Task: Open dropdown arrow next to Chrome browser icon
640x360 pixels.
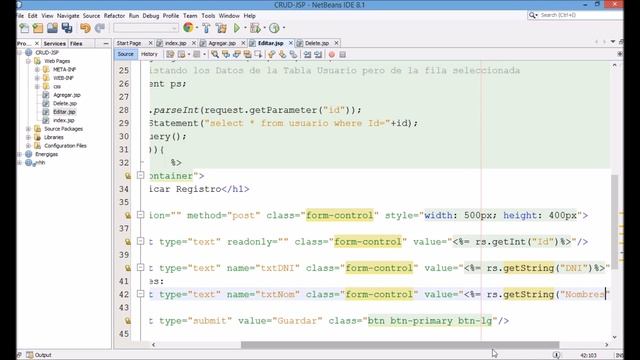Action: [197, 28]
